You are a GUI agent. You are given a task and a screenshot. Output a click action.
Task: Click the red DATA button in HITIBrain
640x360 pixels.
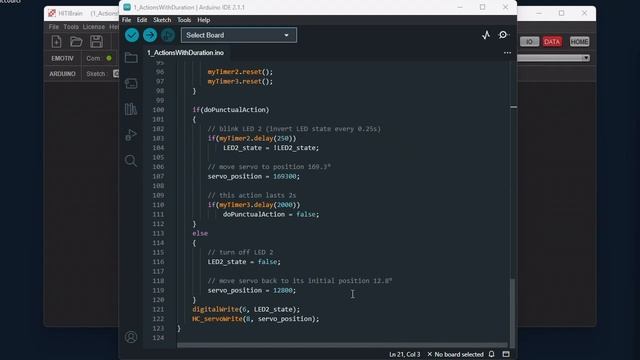point(552,42)
